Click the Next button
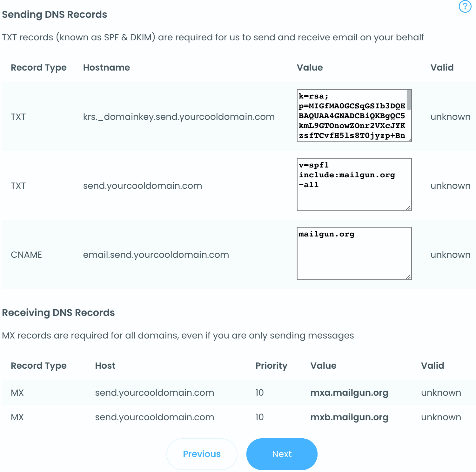The width and height of the screenshot is (476, 472). [282, 454]
